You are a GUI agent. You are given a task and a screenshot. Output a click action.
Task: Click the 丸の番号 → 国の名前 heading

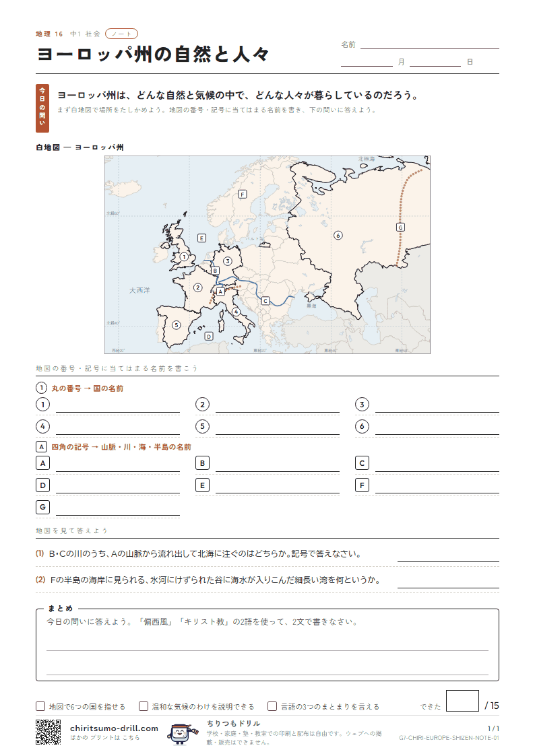88,388
